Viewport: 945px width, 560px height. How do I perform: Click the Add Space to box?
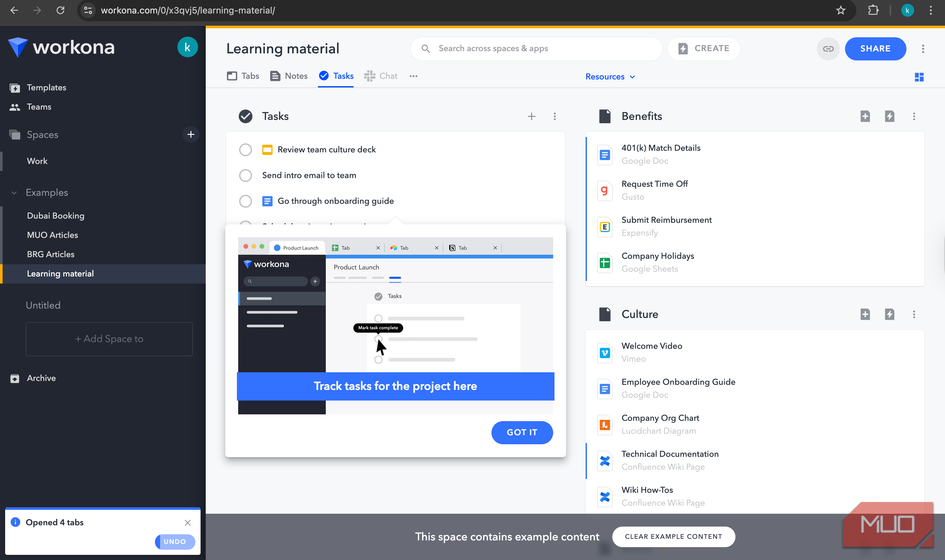tap(109, 339)
